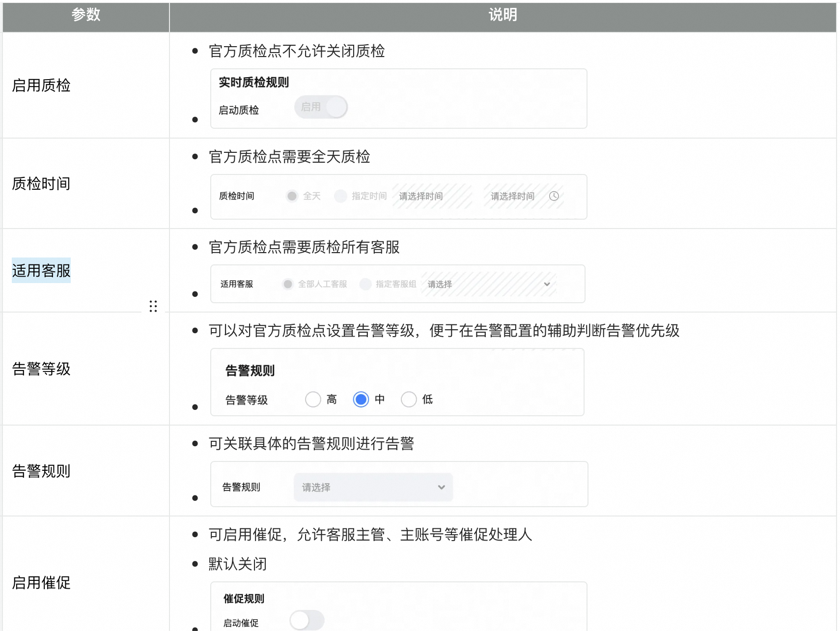This screenshot has width=840, height=631.
Task: Click the second 请选择时间 end field
Action: tap(524, 196)
